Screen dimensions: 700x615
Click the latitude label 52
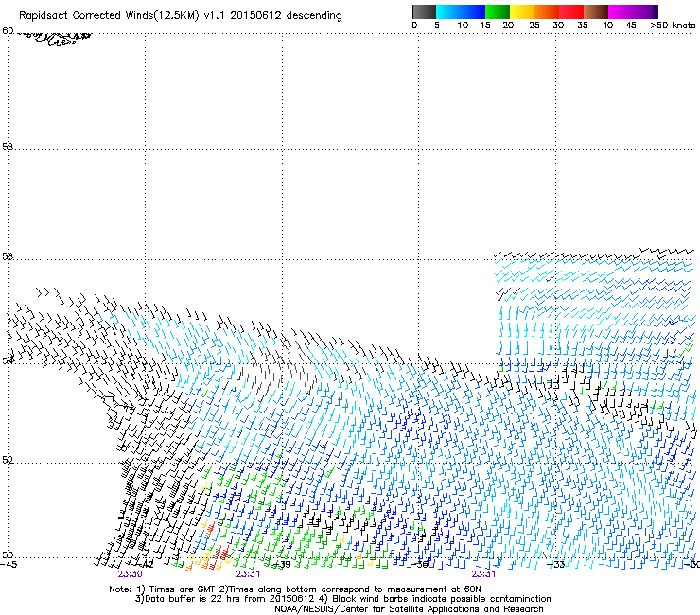click(x=8, y=460)
